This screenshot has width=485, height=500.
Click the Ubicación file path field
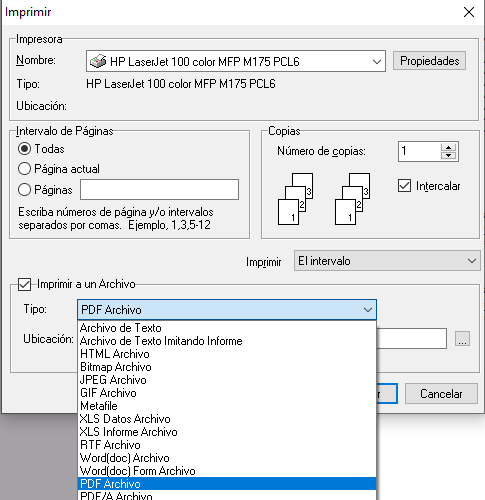click(412, 339)
